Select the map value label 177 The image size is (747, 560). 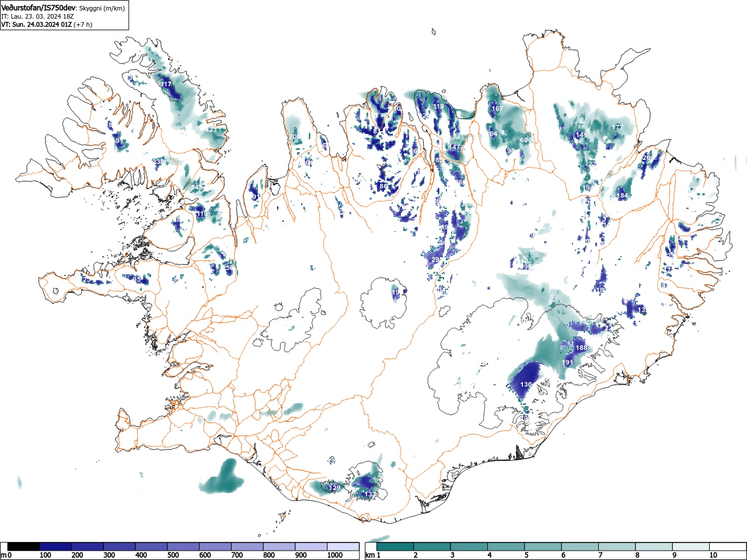(x=618, y=128)
